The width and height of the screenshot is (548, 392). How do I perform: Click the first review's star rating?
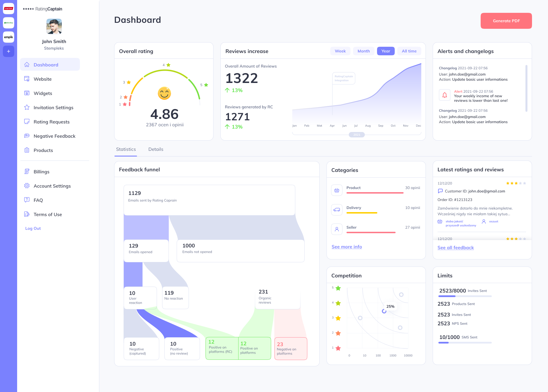coord(516,183)
